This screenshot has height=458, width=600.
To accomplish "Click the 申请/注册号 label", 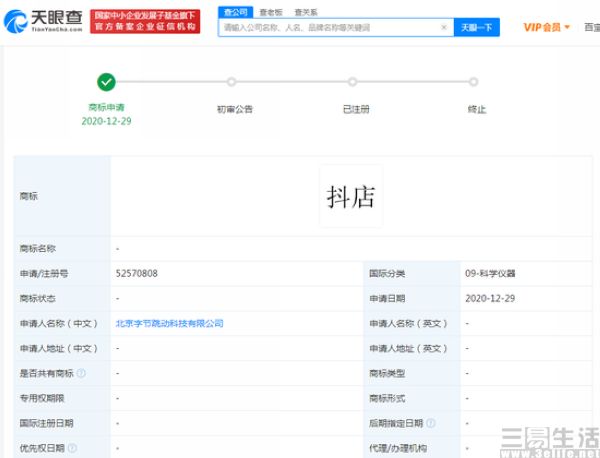I will point(44,273).
